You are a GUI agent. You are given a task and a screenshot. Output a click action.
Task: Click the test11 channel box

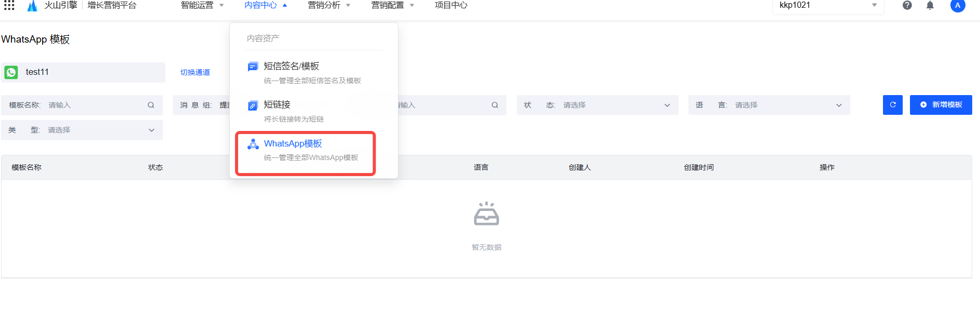coord(83,72)
